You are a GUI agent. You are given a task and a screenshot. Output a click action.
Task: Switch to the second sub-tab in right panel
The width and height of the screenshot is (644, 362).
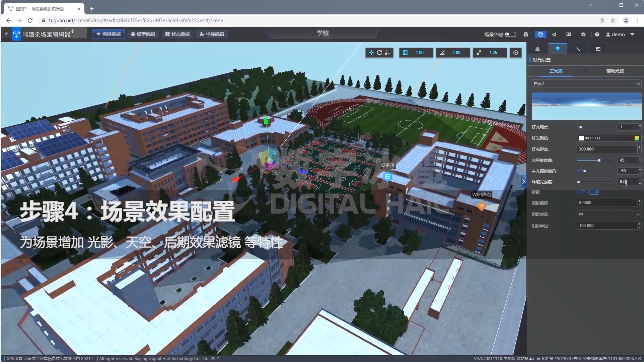pyautogui.click(x=614, y=71)
